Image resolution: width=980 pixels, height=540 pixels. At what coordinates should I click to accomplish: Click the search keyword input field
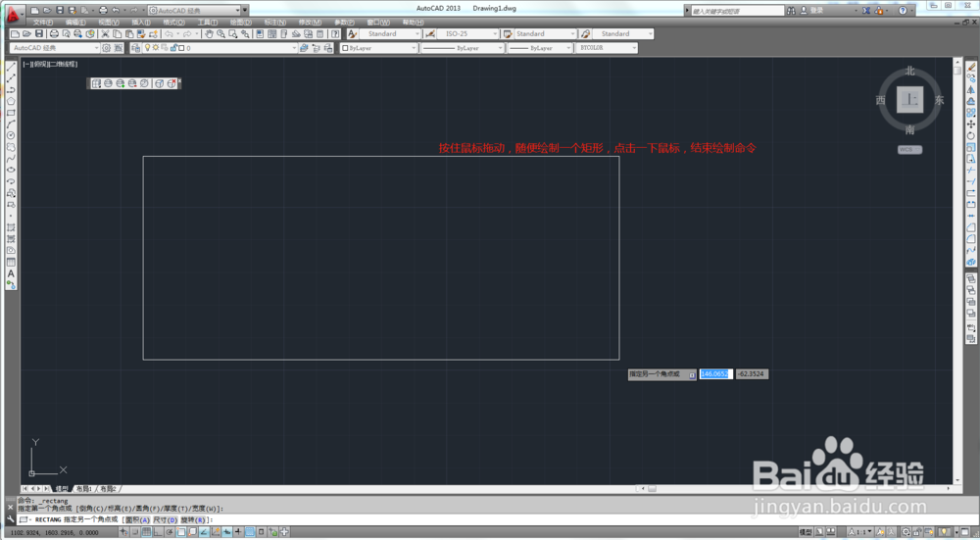coord(737,11)
